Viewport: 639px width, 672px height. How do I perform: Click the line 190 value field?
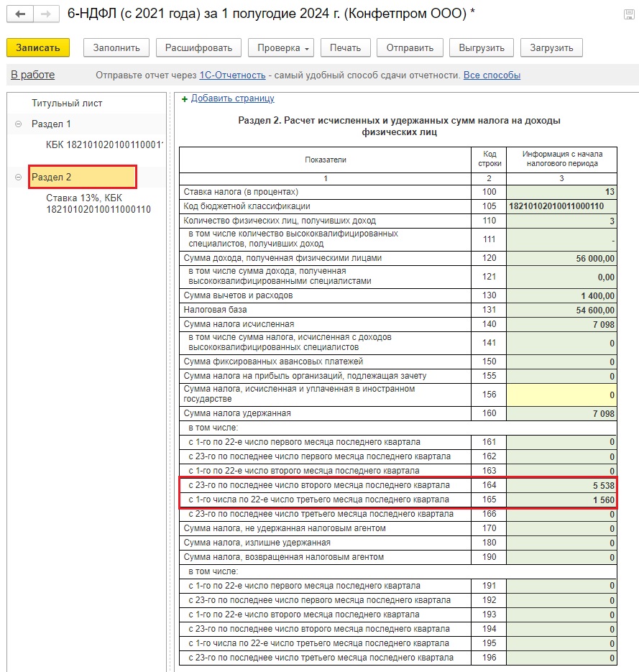click(x=561, y=557)
